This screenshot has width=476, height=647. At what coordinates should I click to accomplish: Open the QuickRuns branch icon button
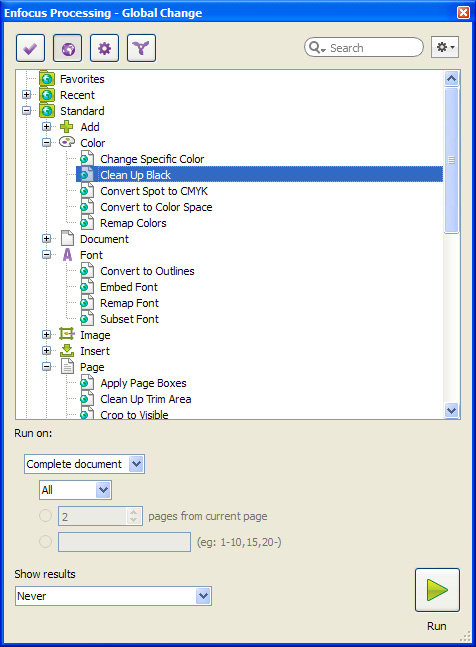(141, 48)
